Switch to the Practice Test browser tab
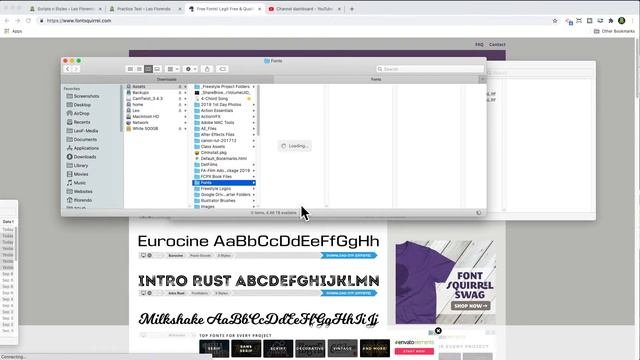Image resolution: width=640 pixels, height=360 pixels. pyautogui.click(x=144, y=9)
